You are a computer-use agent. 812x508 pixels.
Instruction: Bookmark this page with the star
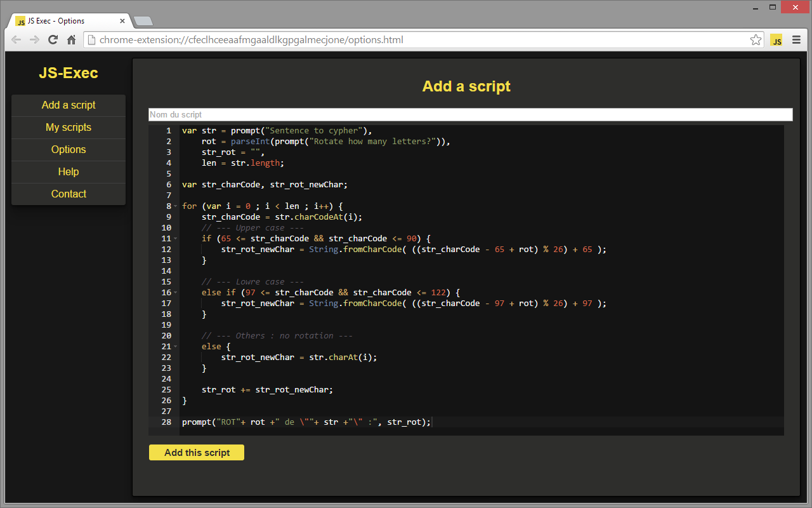[x=756, y=40]
